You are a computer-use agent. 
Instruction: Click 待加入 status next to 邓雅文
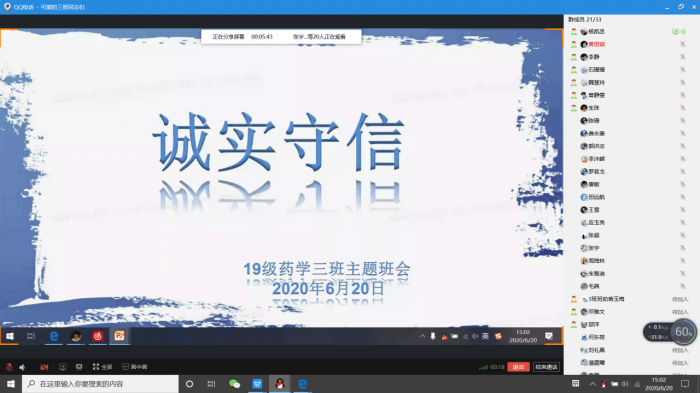pos(680,312)
